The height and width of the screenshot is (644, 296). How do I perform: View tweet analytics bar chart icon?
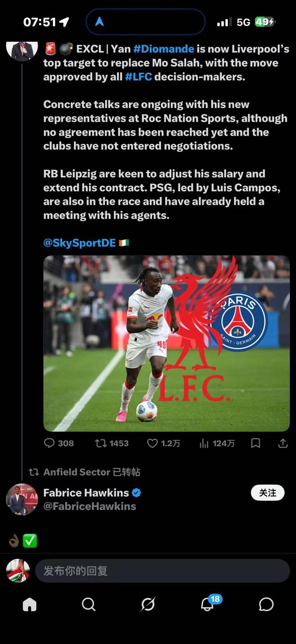(204, 443)
